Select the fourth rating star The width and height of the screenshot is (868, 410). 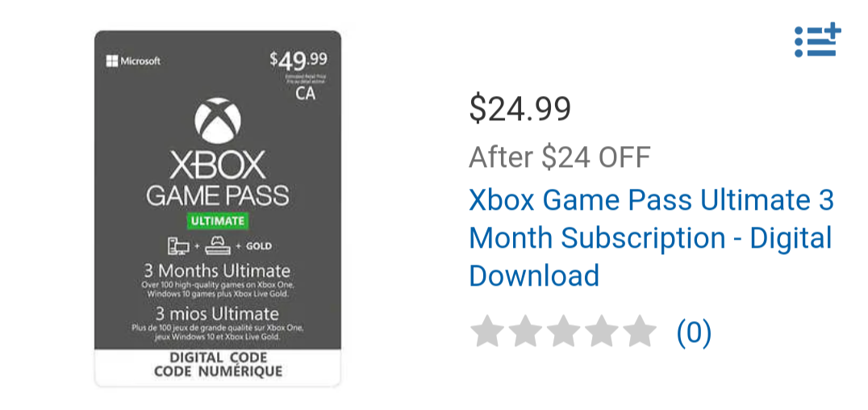[602, 332]
